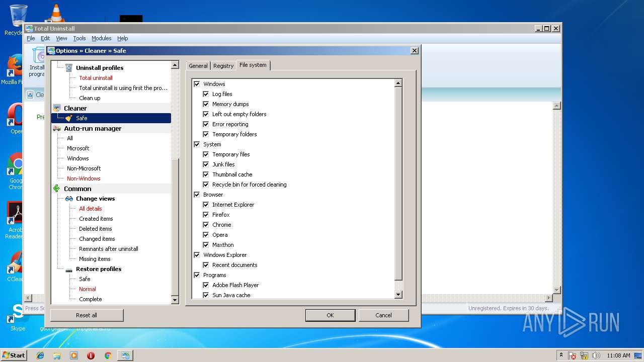Image resolution: width=644 pixels, height=362 pixels.
Task: Switch to the General tab
Action: (198, 66)
